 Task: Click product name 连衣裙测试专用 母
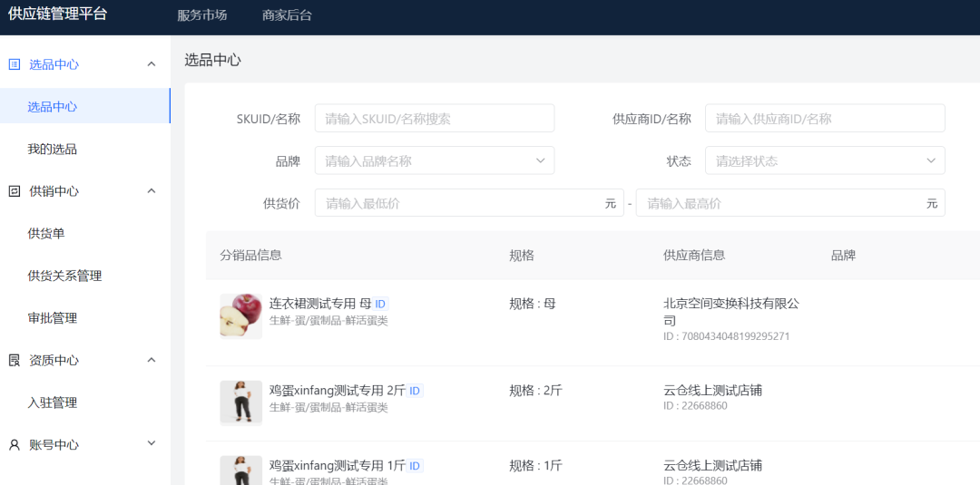[x=320, y=304]
